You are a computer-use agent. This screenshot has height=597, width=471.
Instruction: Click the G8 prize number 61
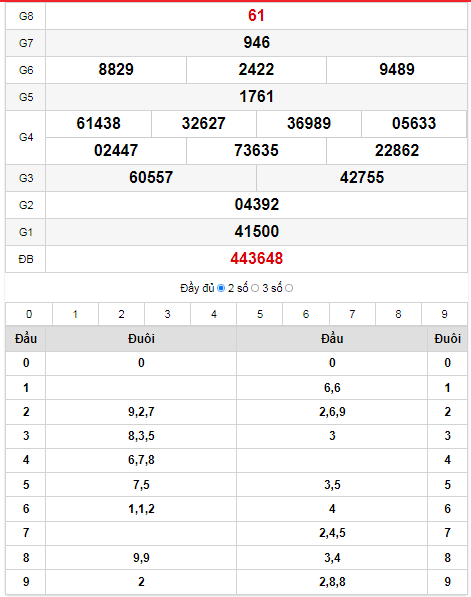256,16
